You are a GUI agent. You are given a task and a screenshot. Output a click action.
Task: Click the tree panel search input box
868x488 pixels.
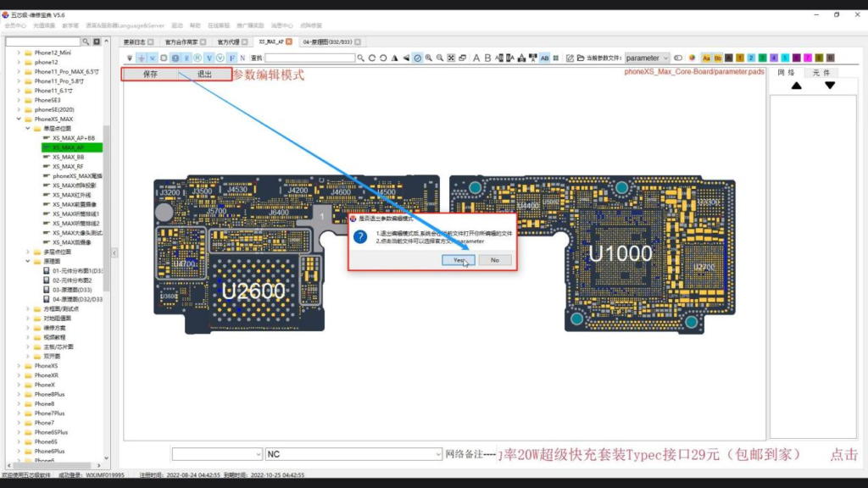click(x=43, y=42)
